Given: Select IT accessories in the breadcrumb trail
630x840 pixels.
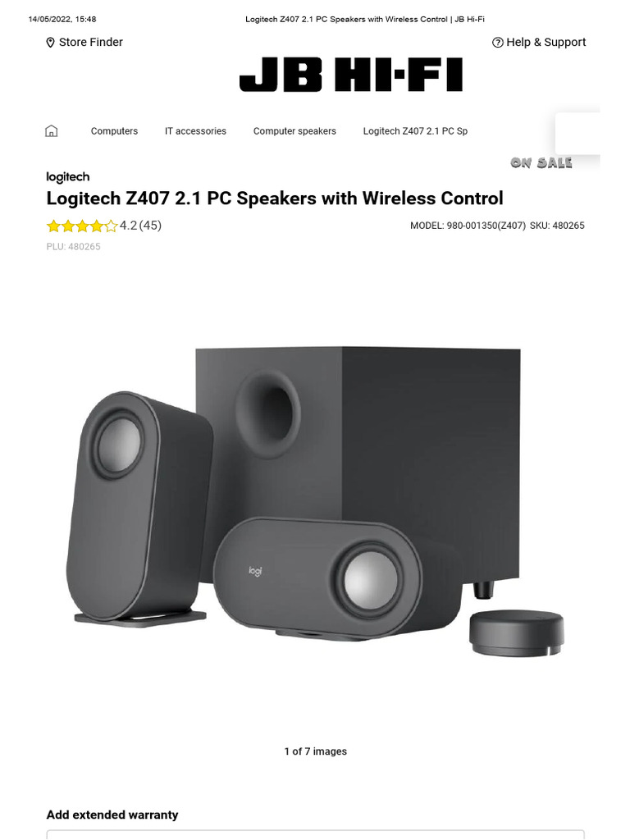Looking at the screenshot, I should pos(195,131).
